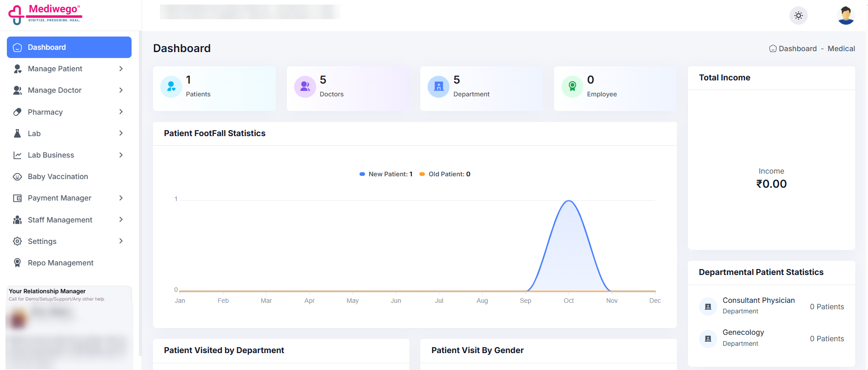
Task: Expand the Payment Manager chevron
Action: click(x=121, y=198)
